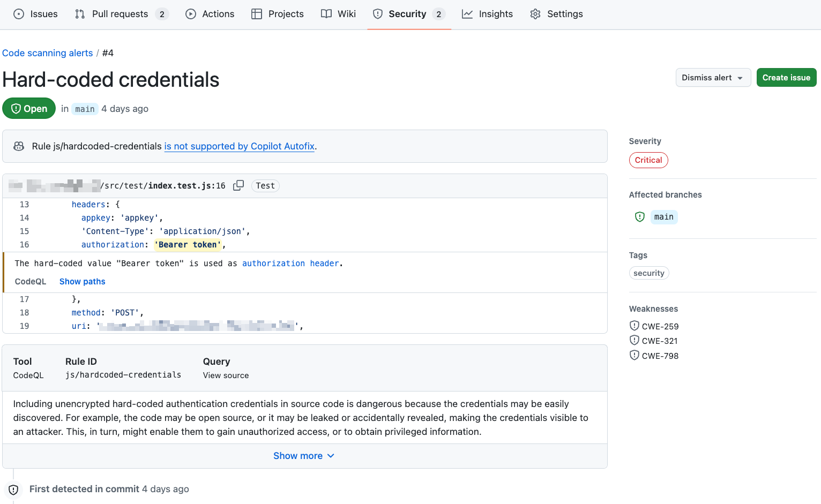Click the main branch label near Open
This screenshot has height=504, width=821.
click(85, 109)
